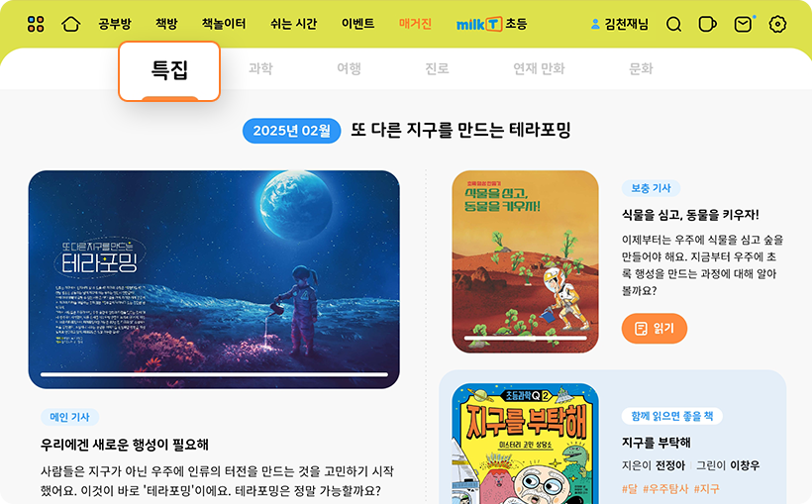Open the 책놀이터 menu

tap(224, 24)
